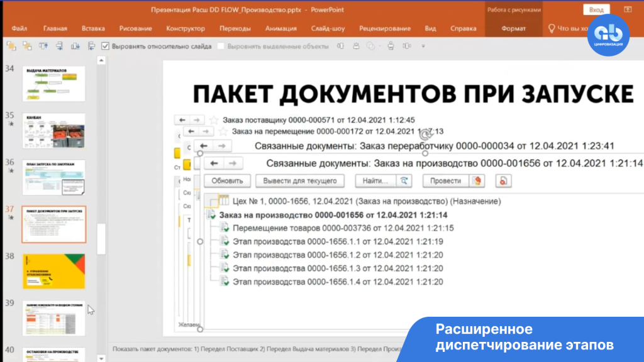Click animation star under slide 35 number
The width and height of the screenshot is (644, 362).
(x=11, y=124)
